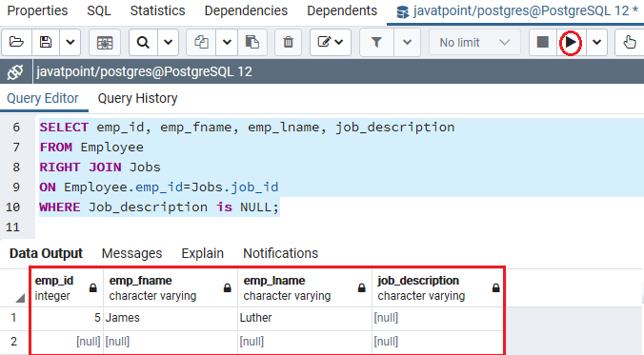Click the null emp_fname cell in row 2
644x355 pixels.
click(171, 342)
